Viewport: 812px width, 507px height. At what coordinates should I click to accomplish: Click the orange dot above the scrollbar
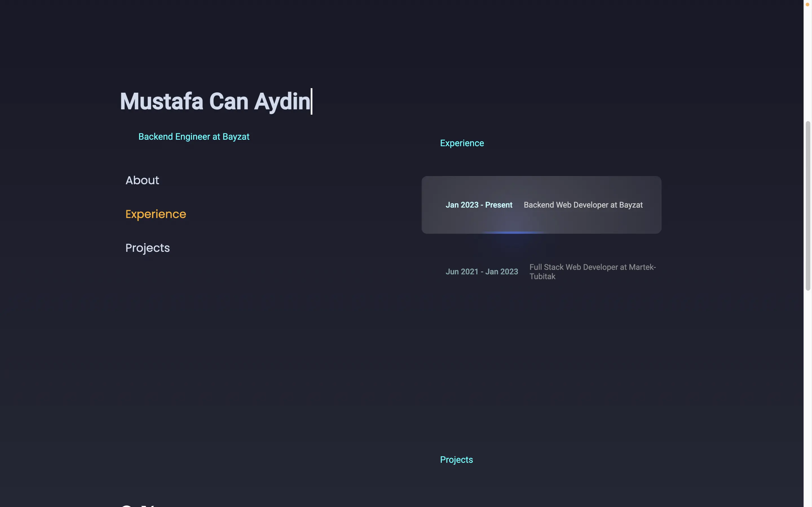pyautogui.click(x=807, y=4)
